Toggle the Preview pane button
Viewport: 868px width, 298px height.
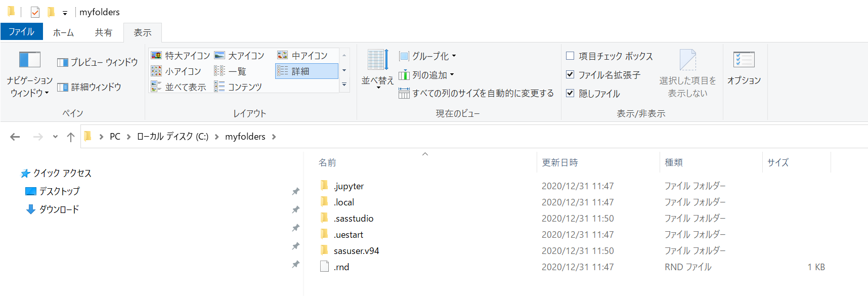pos(98,62)
